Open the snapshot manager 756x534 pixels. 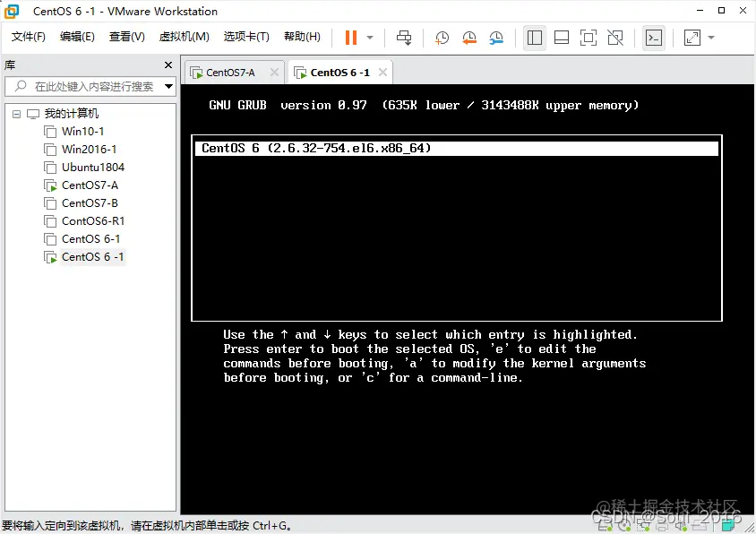tap(496, 38)
